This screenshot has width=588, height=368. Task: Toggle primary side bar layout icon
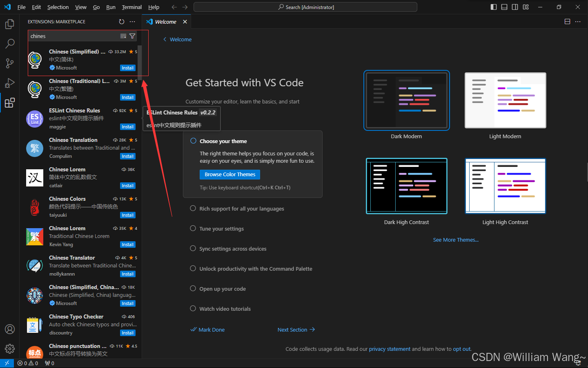(x=494, y=7)
